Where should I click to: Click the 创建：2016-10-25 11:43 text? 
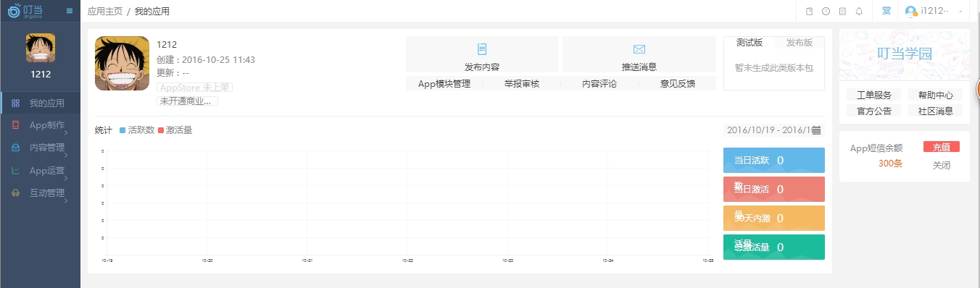[x=206, y=59]
